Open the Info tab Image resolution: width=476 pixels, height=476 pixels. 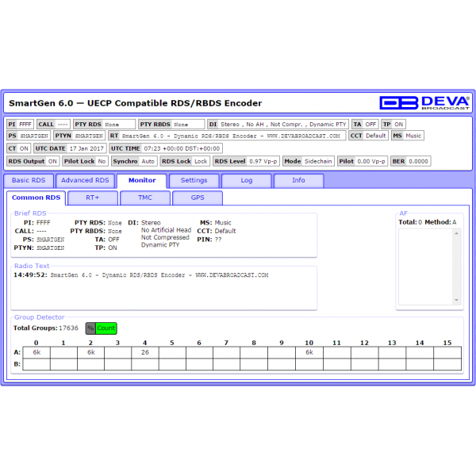pyautogui.click(x=298, y=180)
